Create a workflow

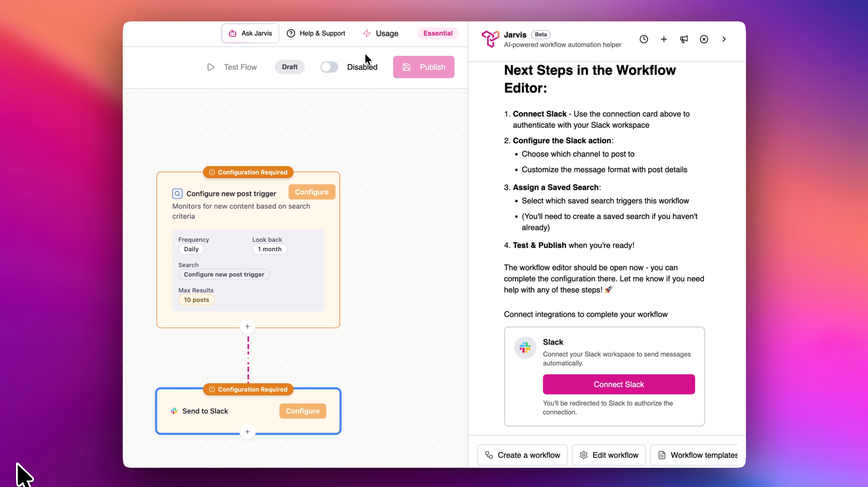(522, 455)
